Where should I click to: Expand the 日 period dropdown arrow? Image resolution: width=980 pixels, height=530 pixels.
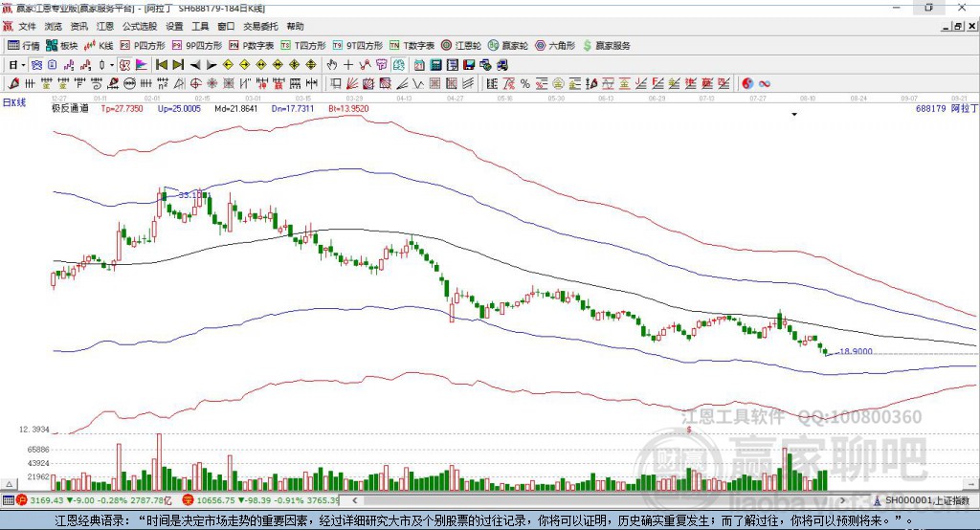click(x=23, y=65)
